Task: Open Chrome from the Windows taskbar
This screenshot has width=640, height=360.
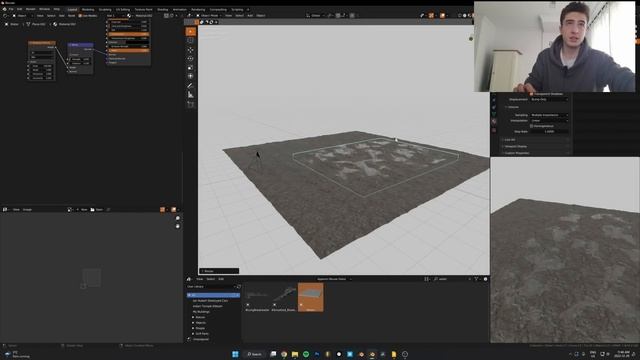Action: [284, 354]
